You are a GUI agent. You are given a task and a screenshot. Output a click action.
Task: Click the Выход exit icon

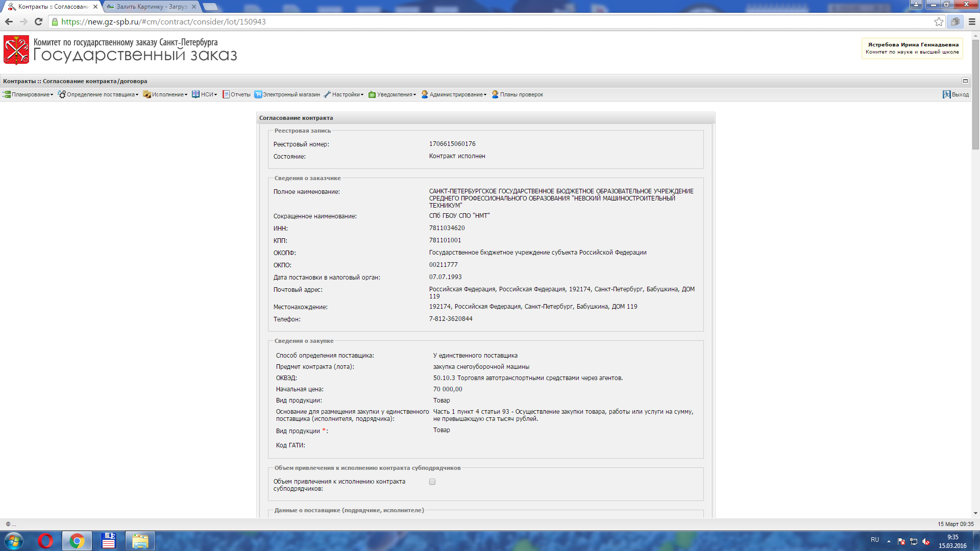click(x=946, y=94)
